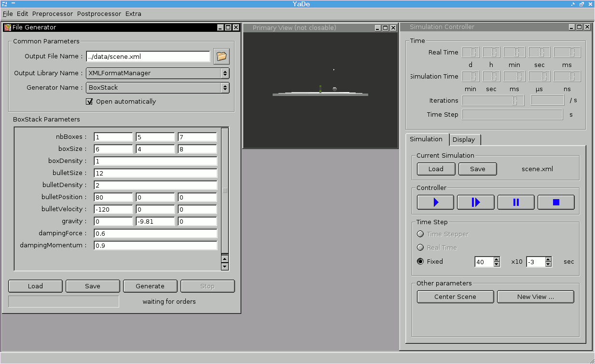
Task: Increase the fixed time step value by one
Action: coord(497,259)
